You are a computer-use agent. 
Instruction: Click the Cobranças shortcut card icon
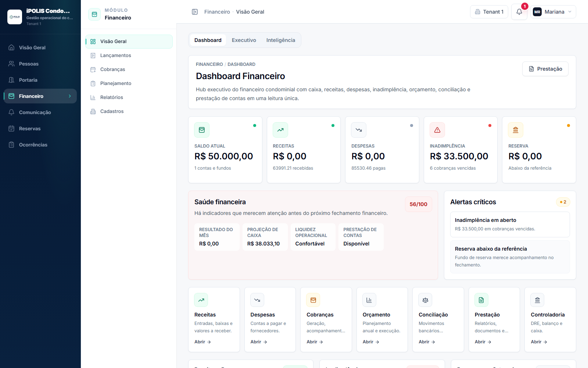[x=313, y=300]
